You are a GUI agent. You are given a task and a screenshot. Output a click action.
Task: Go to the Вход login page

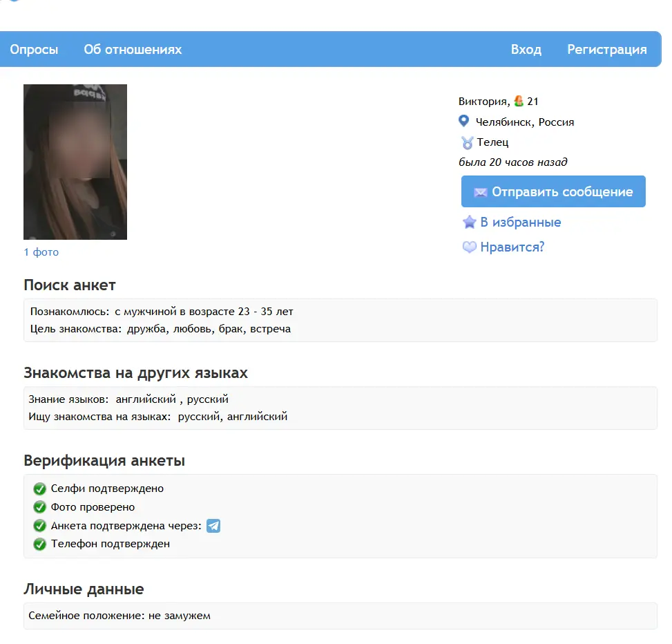pyautogui.click(x=526, y=50)
